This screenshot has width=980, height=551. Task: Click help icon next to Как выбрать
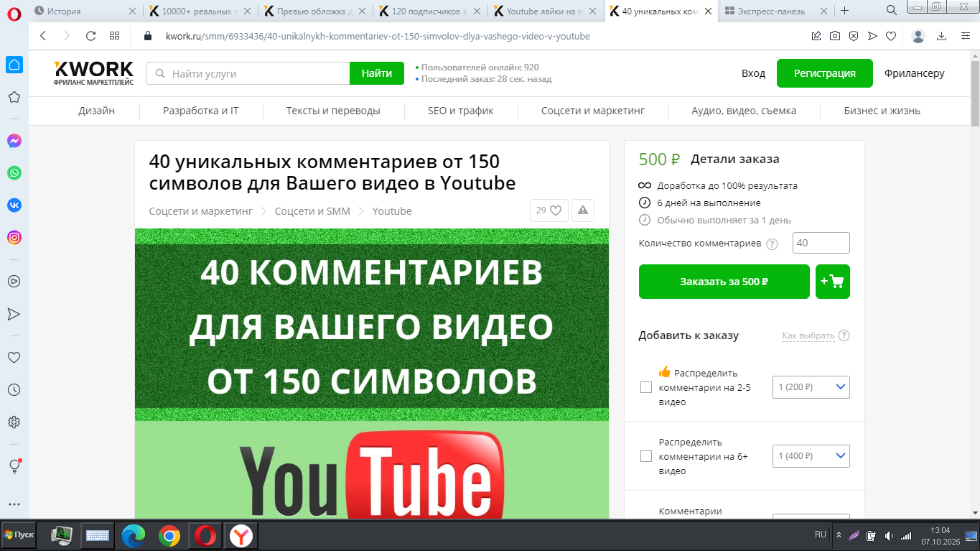tap(844, 335)
